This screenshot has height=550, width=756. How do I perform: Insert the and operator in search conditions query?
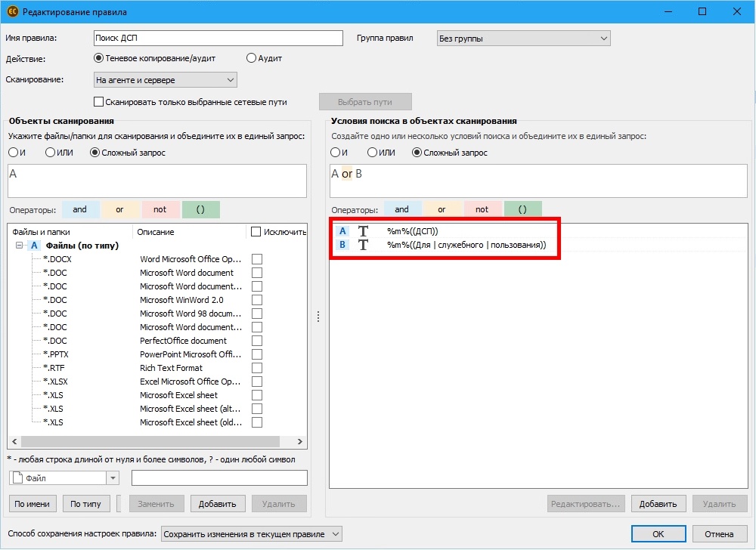click(x=403, y=209)
